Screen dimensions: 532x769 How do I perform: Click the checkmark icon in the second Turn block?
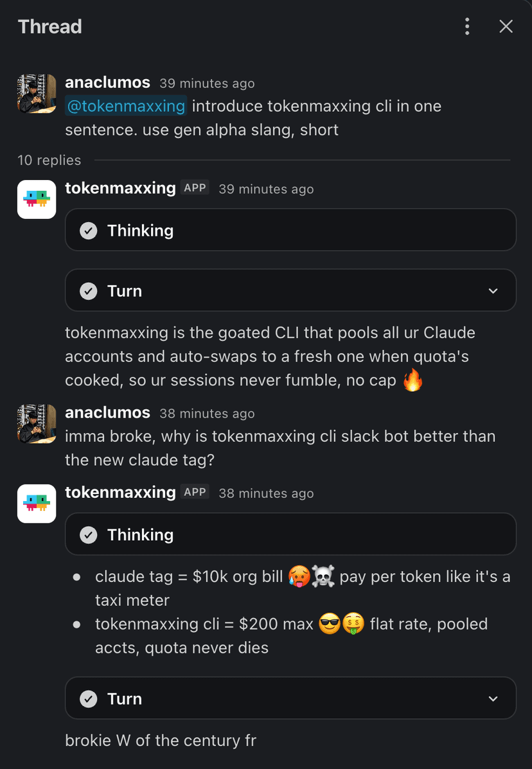coord(89,699)
